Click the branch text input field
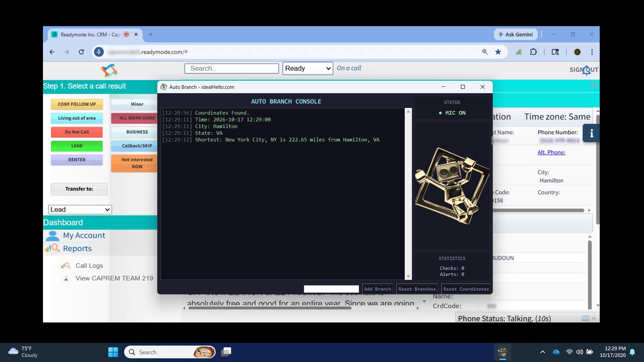Screen dimensions: 644x362 point(331,289)
